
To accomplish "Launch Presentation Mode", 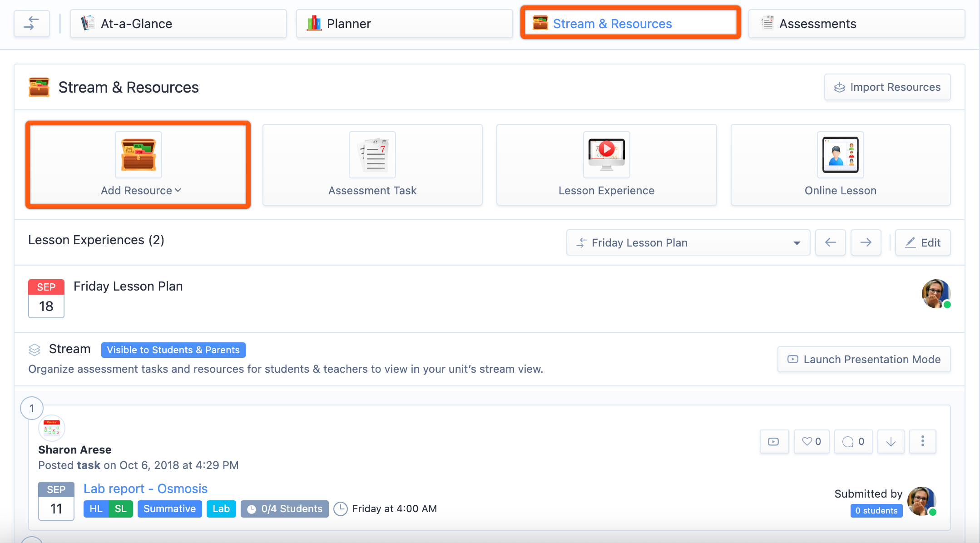I will click(864, 359).
